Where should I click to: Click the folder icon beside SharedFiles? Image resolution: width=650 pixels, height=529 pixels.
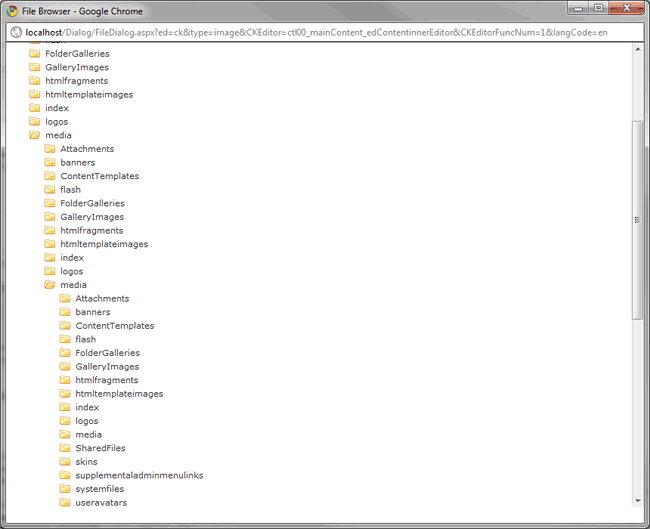[x=64, y=448]
